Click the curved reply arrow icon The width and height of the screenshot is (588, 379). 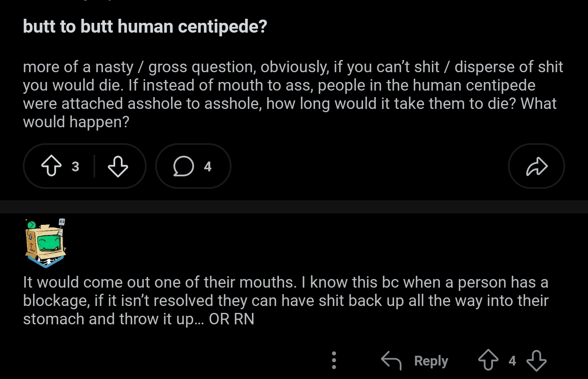(391, 360)
